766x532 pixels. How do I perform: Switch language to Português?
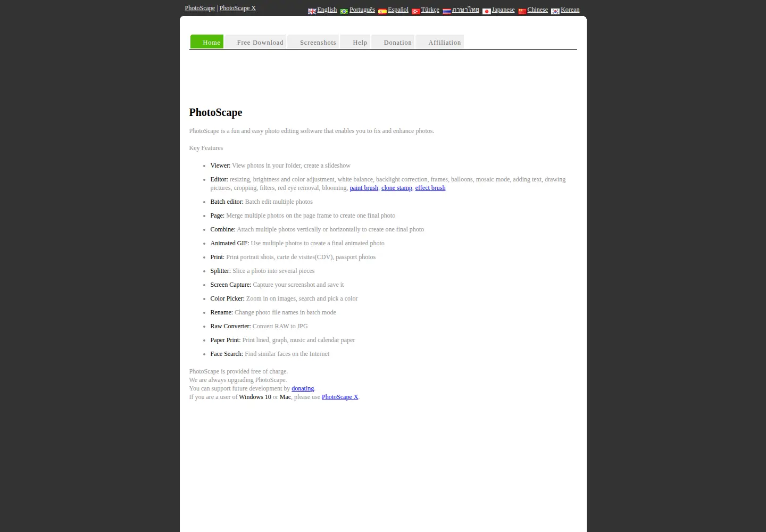[362, 10]
